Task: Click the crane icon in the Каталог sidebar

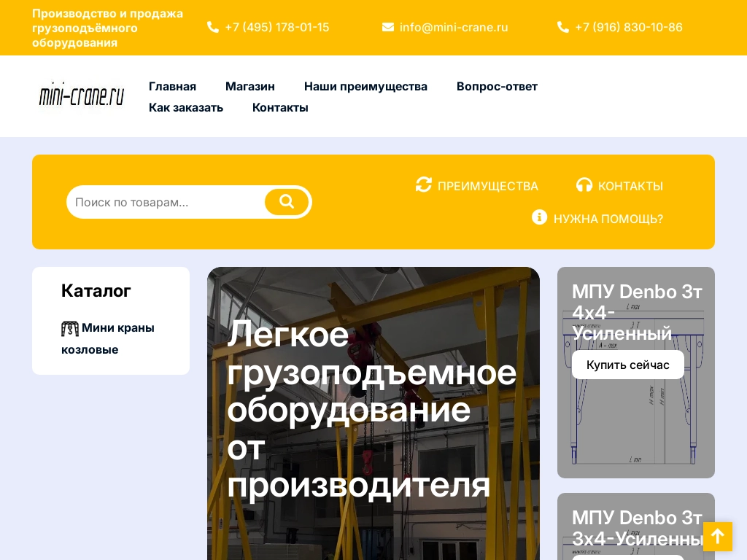Action: (70, 329)
